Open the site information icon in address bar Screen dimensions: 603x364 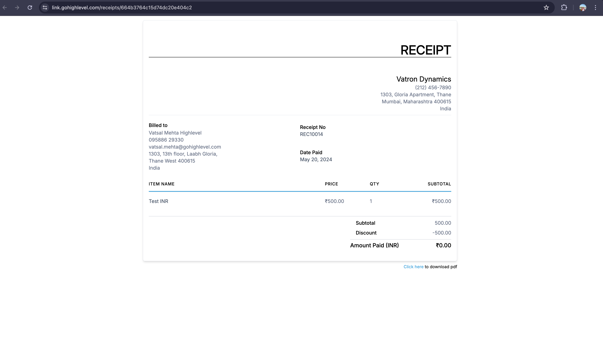click(x=45, y=8)
